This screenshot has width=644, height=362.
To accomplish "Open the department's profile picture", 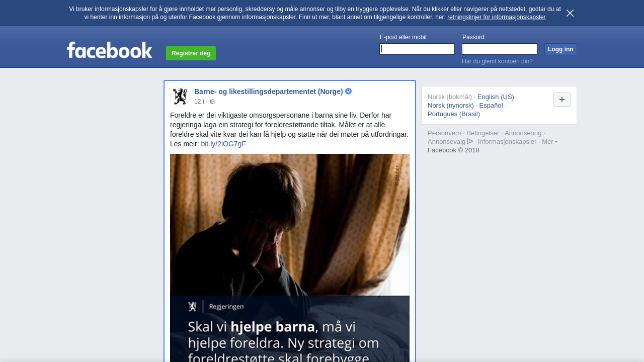I will coord(180,96).
